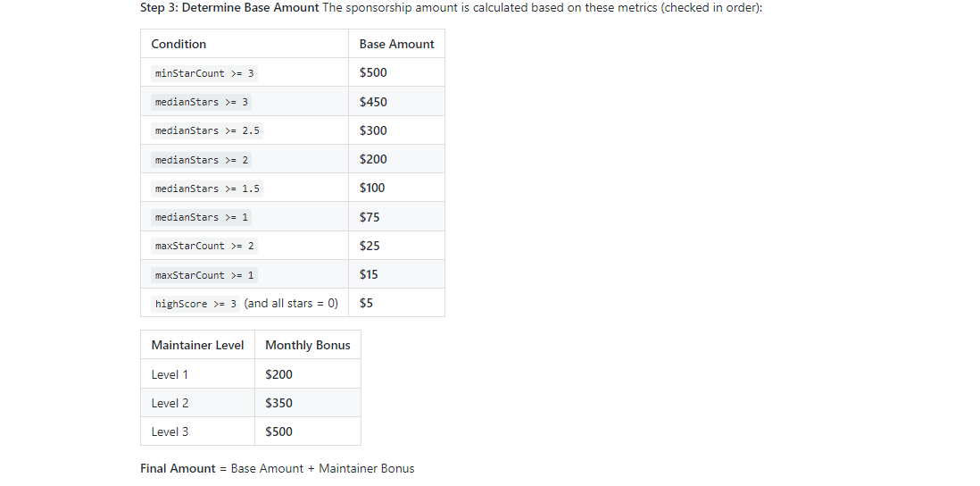Select the maxStarCount >= 1 condition
This screenshot has height=486, width=980.
coord(204,275)
